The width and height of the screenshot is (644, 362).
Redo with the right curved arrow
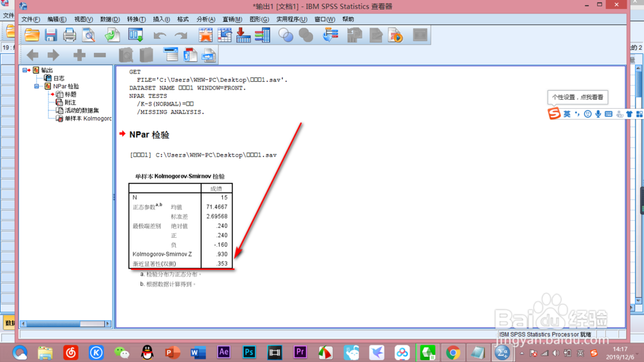181,35
